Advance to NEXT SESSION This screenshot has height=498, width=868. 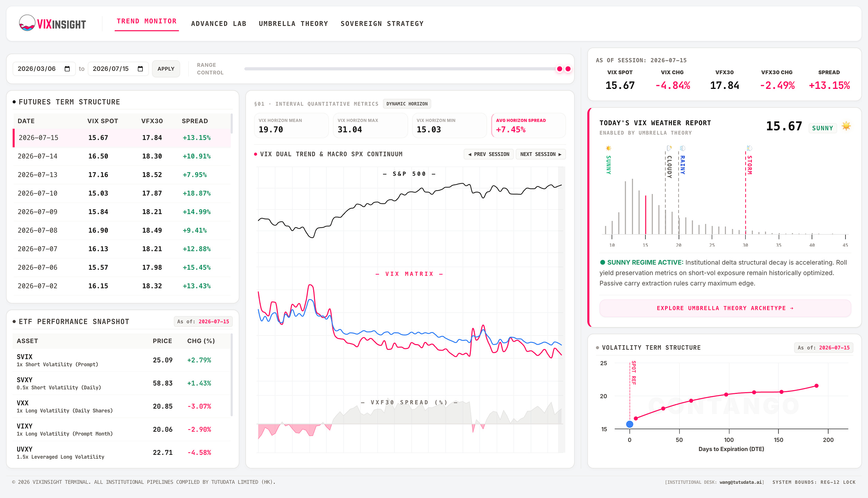tap(541, 154)
